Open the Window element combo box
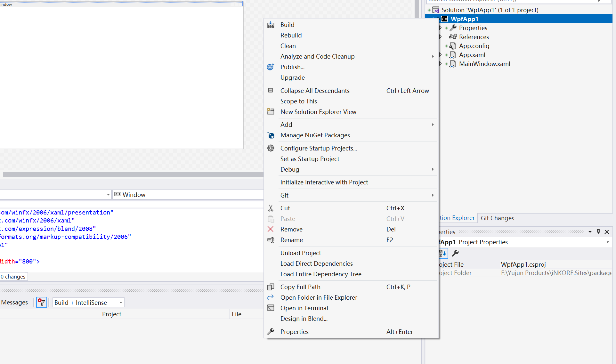 click(x=188, y=195)
